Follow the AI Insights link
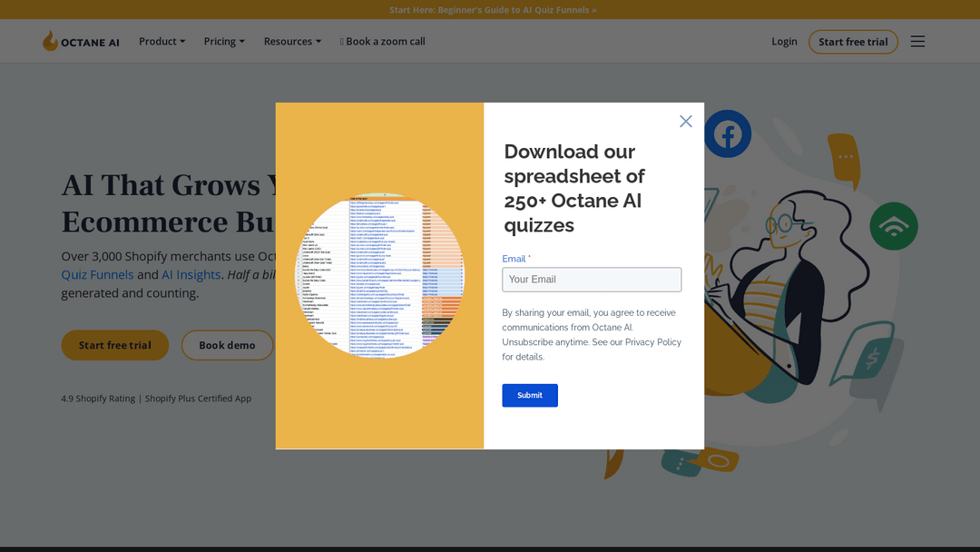The image size is (980, 552). point(191,275)
